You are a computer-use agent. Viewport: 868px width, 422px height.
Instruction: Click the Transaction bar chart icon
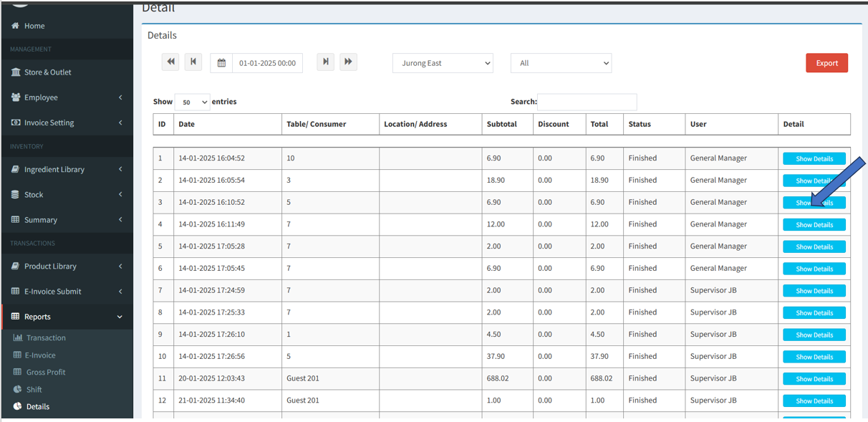click(x=18, y=337)
